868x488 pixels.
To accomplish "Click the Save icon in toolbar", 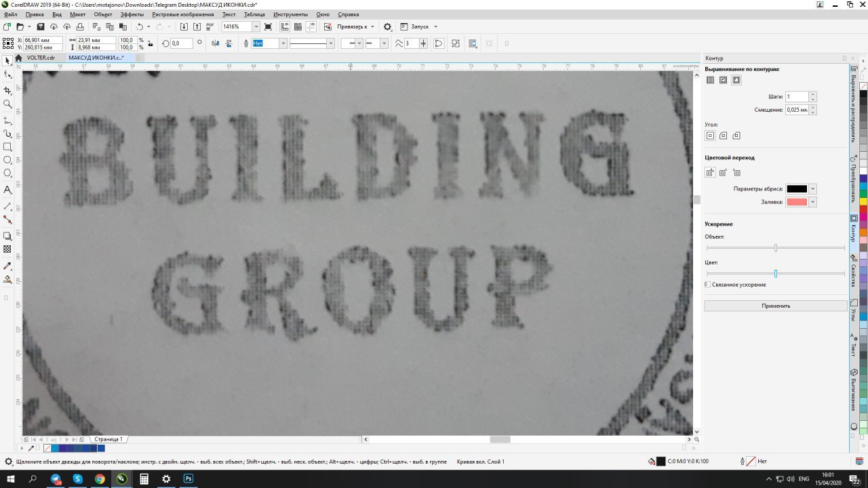I will pyautogui.click(x=40, y=26).
